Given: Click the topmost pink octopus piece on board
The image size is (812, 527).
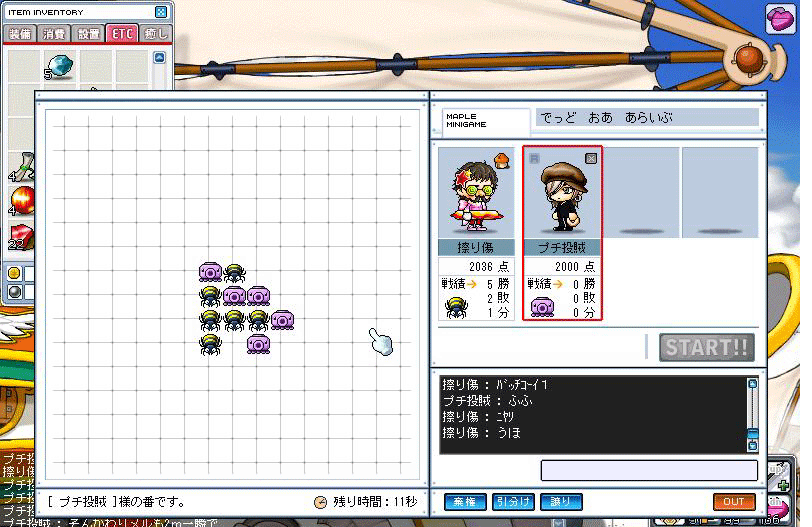Looking at the screenshot, I should click(210, 272).
